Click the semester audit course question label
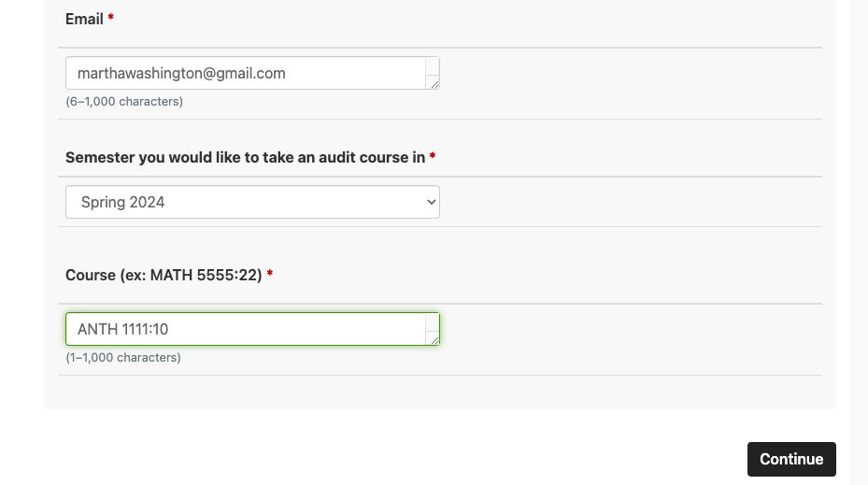Screen dimensions: 868x485 tap(245, 157)
